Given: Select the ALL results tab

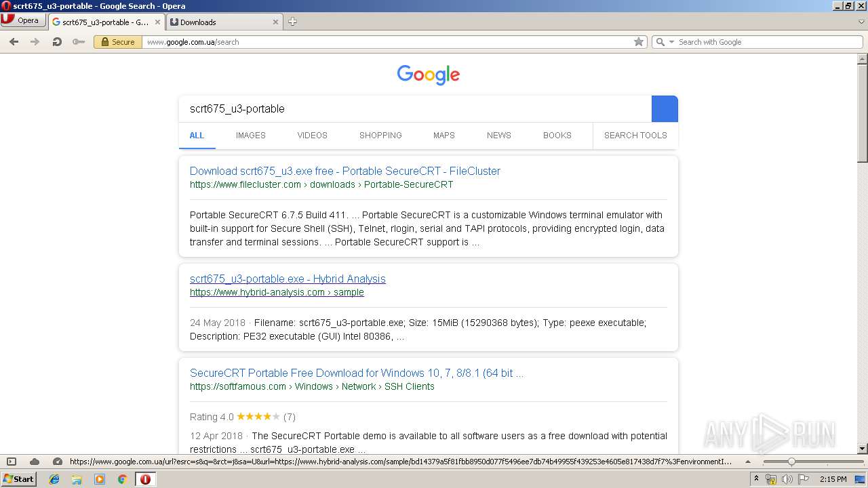Looking at the screenshot, I should pyautogui.click(x=197, y=136).
